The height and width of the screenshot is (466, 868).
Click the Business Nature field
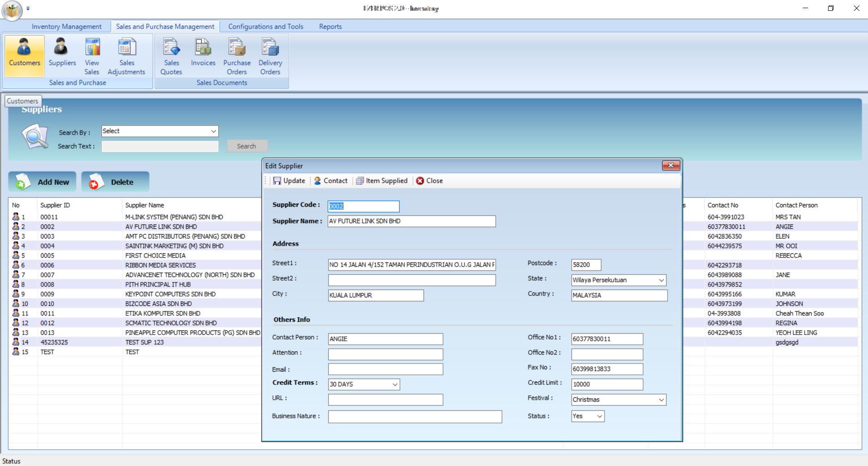[415, 417]
